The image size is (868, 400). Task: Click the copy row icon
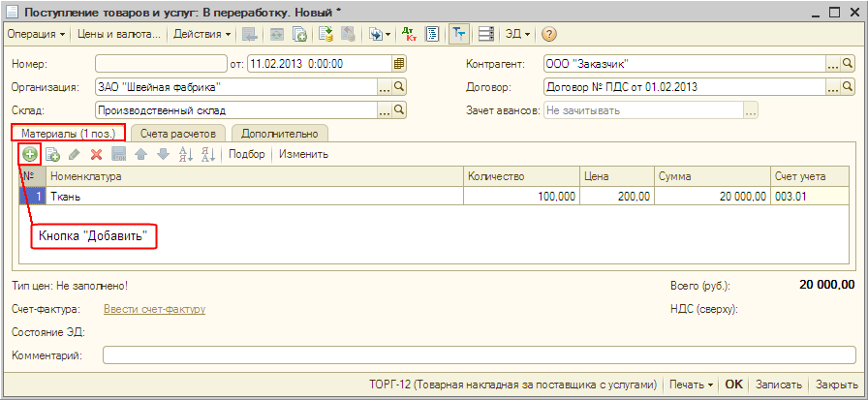tap(52, 154)
